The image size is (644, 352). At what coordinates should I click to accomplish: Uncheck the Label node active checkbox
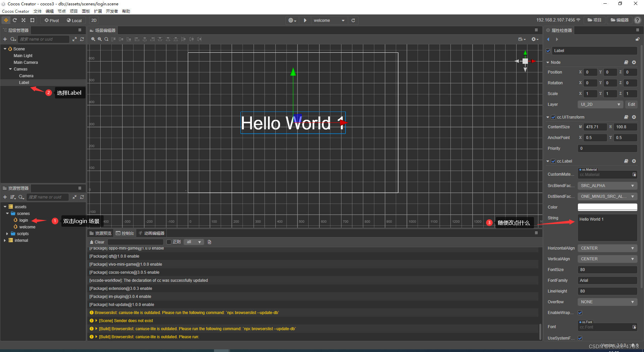(x=548, y=51)
